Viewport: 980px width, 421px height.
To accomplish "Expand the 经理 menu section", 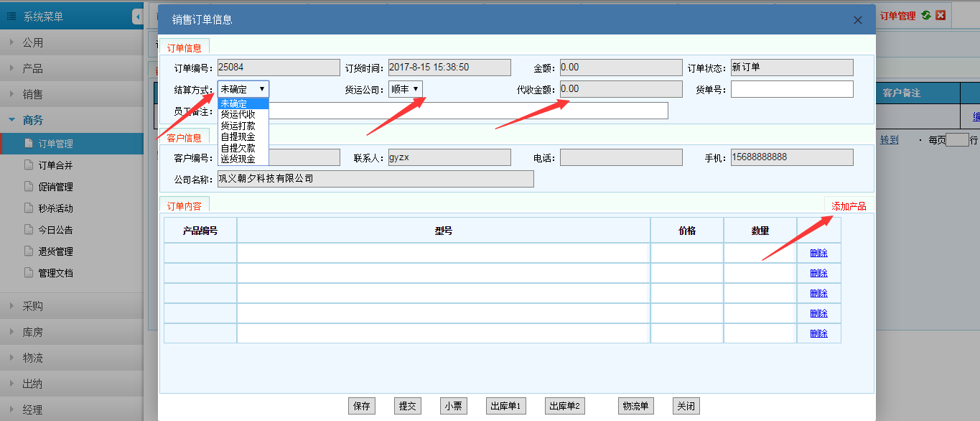I will point(72,410).
